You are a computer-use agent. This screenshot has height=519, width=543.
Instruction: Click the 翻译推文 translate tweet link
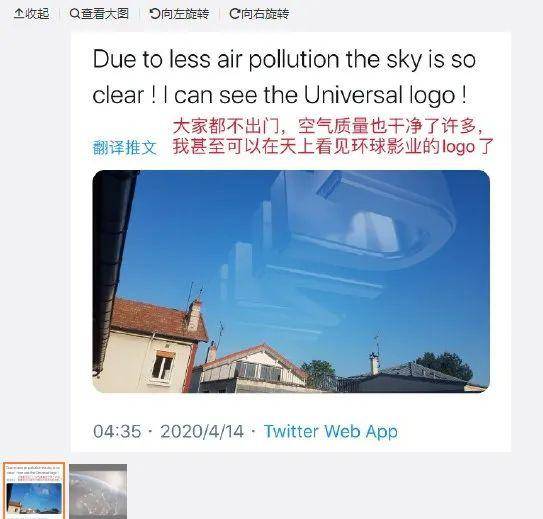pos(125,148)
